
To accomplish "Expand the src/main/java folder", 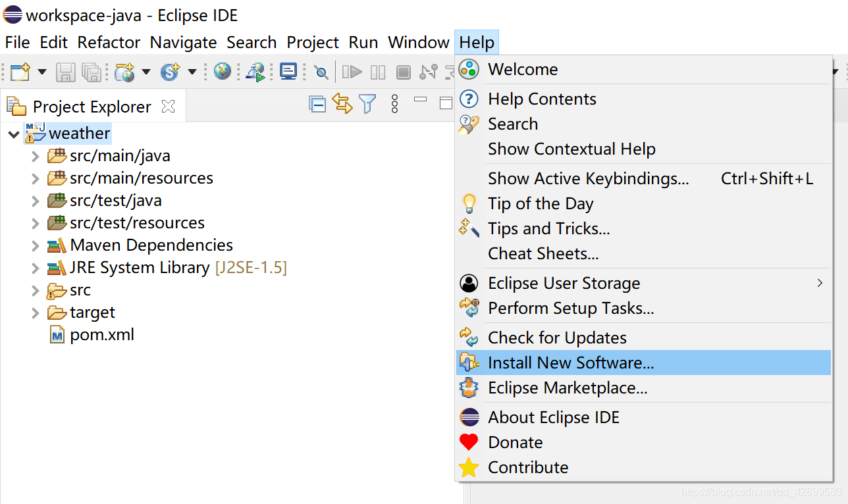I will (x=36, y=157).
